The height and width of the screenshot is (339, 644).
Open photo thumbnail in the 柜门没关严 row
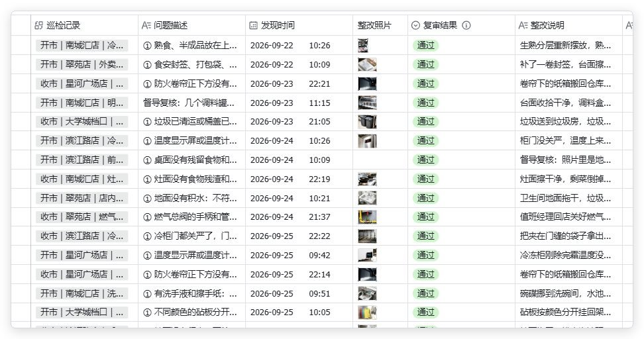[x=367, y=141]
